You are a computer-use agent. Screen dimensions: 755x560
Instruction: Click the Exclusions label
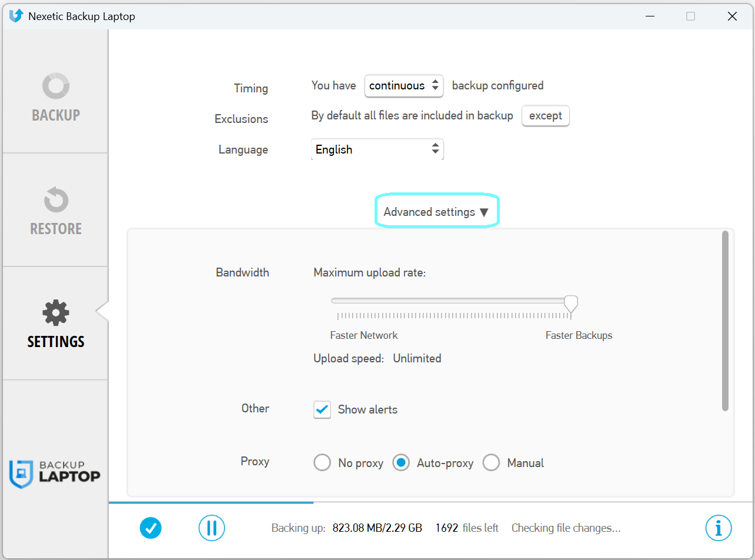point(241,119)
